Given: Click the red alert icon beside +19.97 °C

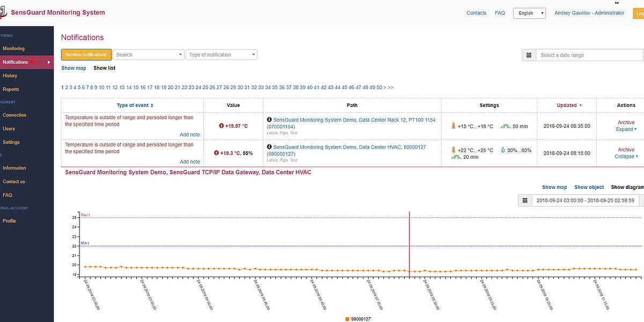Looking at the screenshot, I should click(x=221, y=126).
